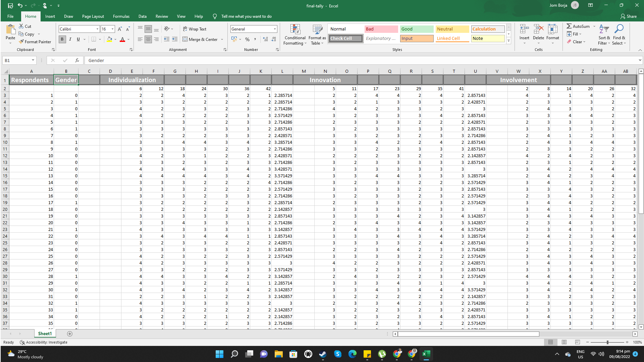Toggle Bold formatting
Viewport: 644px width, 362px height.
(x=62, y=39)
